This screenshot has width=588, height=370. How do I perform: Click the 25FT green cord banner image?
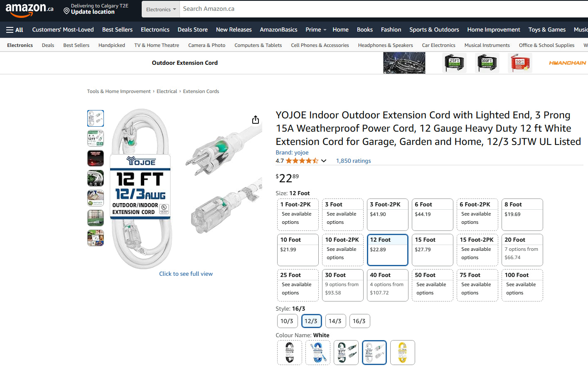454,63
